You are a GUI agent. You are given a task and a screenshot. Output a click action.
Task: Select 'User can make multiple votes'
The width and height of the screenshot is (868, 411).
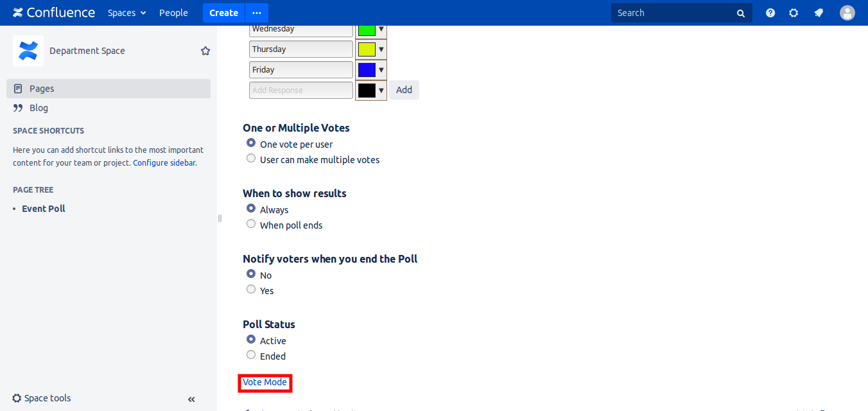tap(251, 159)
